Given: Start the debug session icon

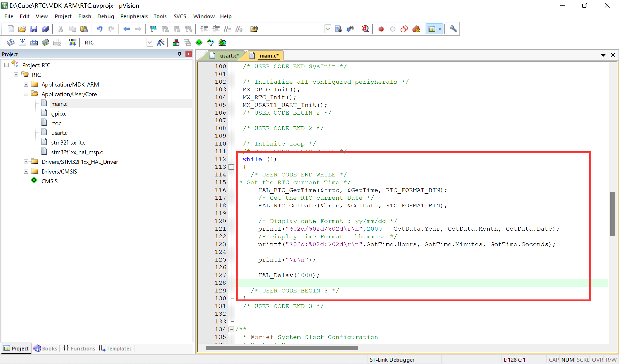Looking at the screenshot, I should click(365, 29).
